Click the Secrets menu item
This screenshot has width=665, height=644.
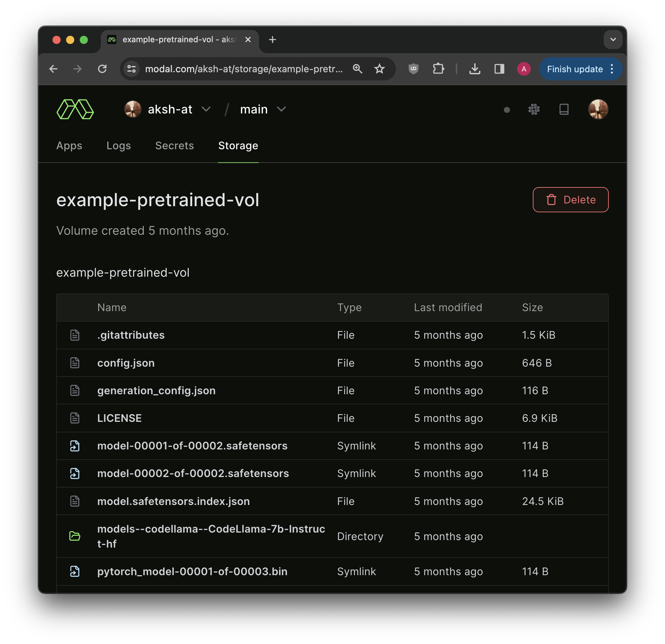click(174, 145)
